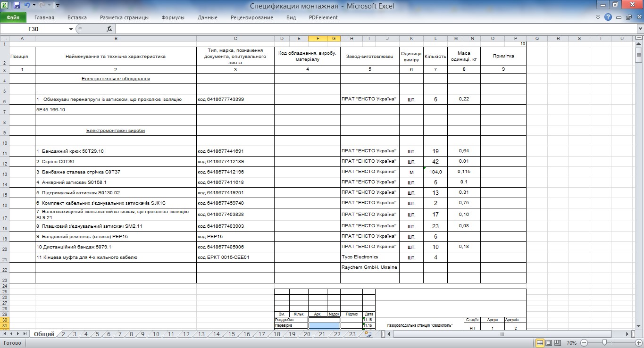The height and width of the screenshot is (348, 644).
Task: Open the Разметка страницы ribbon tab
Action: (x=124, y=17)
